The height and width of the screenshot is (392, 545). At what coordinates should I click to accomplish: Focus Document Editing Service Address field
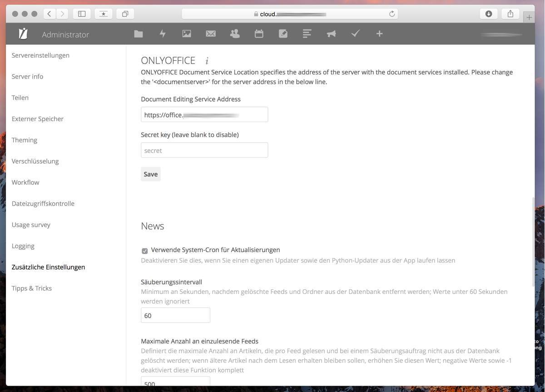(x=204, y=114)
